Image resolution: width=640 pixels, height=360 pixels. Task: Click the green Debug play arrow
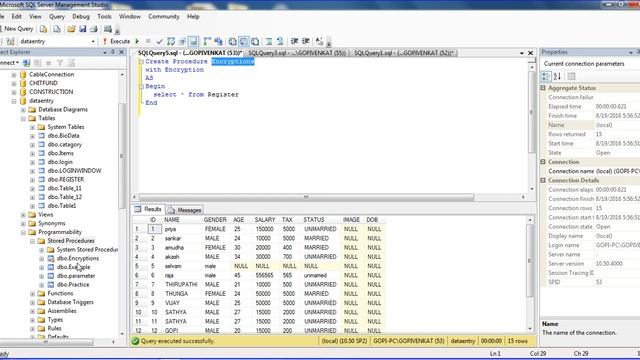pos(137,41)
